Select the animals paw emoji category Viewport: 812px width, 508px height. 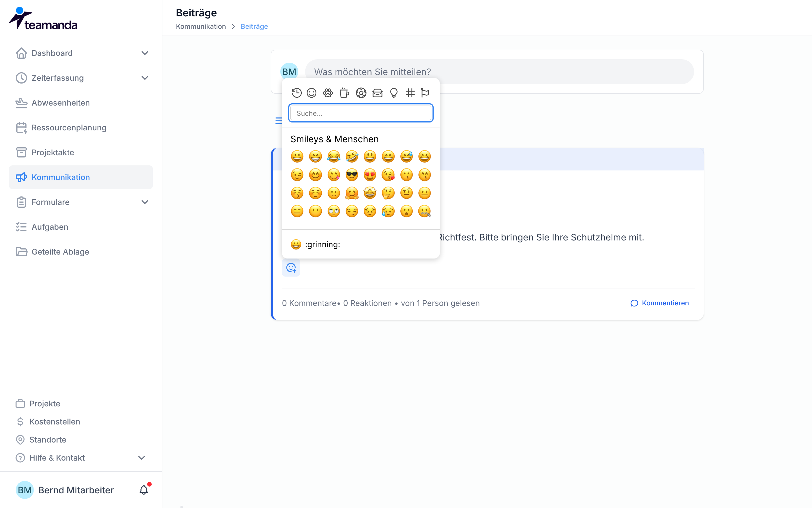coord(328,93)
